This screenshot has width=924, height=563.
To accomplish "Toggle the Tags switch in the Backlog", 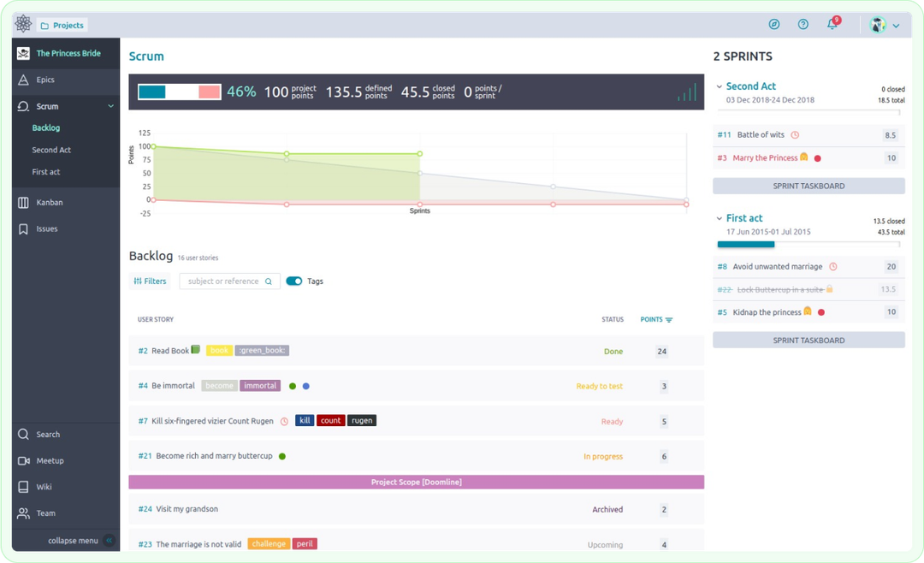I will 294,281.
